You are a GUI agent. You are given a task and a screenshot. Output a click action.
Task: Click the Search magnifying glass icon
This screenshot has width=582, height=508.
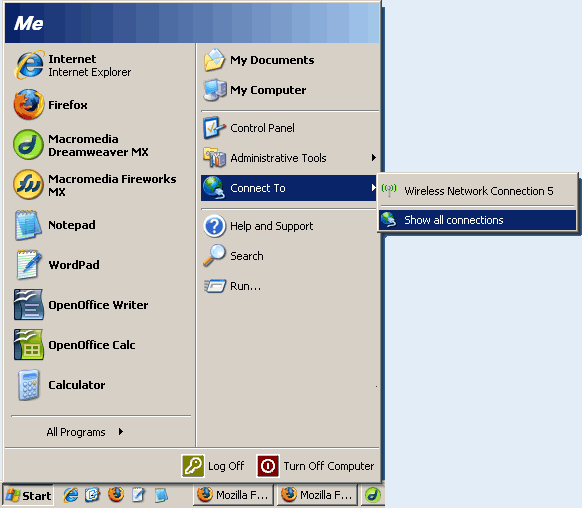click(214, 256)
